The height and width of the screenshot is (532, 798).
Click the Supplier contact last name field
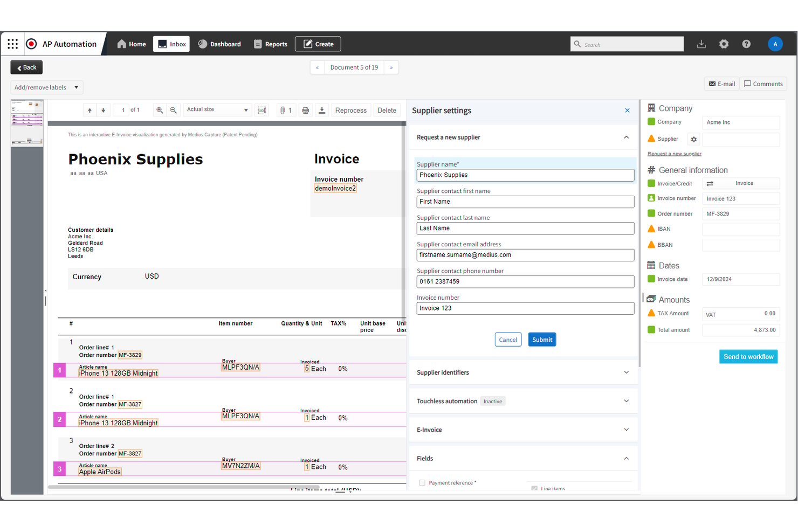pos(526,229)
